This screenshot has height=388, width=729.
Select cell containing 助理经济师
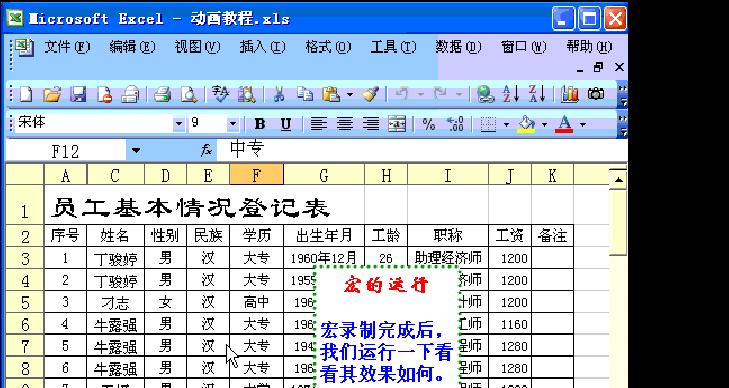448,258
